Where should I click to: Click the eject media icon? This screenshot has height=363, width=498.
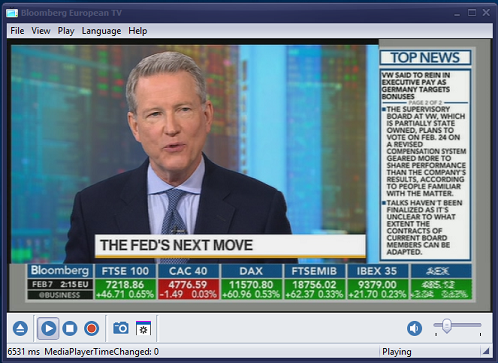[x=20, y=328]
